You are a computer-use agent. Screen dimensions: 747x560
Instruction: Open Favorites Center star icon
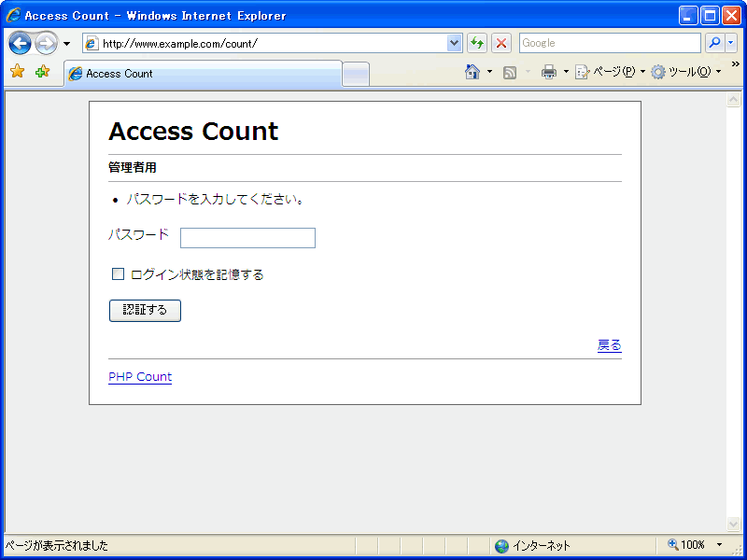point(17,72)
